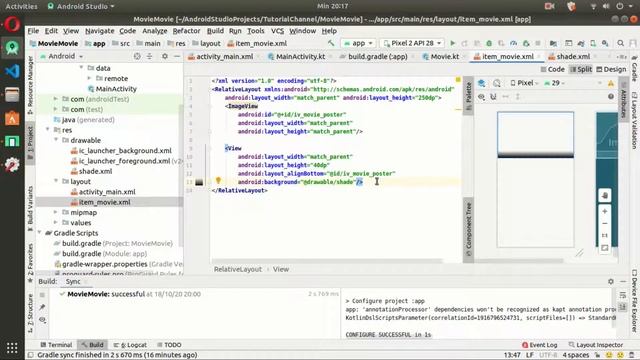Open Resource Manager tool window
Viewport: 640px width, 360px height.
(x=30, y=85)
